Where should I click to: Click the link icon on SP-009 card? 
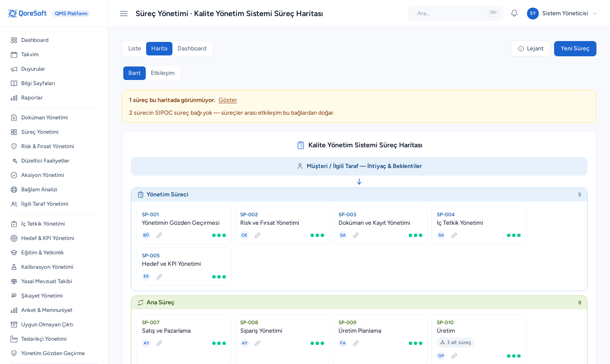click(x=356, y=343)
